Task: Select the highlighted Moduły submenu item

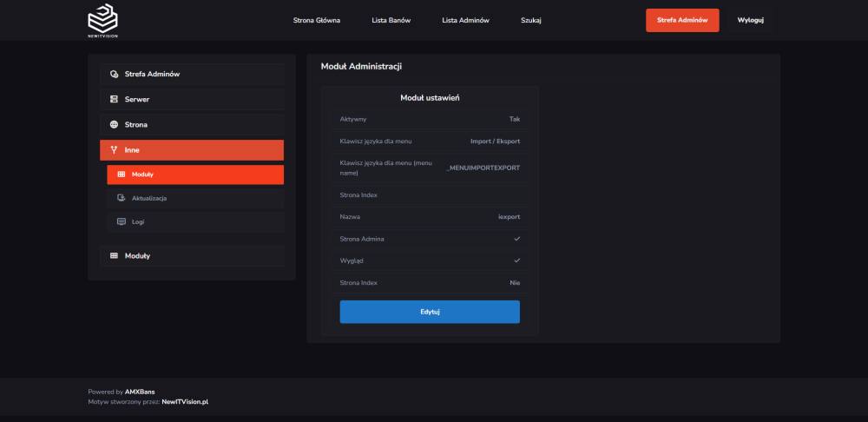Action: pyautogui.click(x=195, y=175)
